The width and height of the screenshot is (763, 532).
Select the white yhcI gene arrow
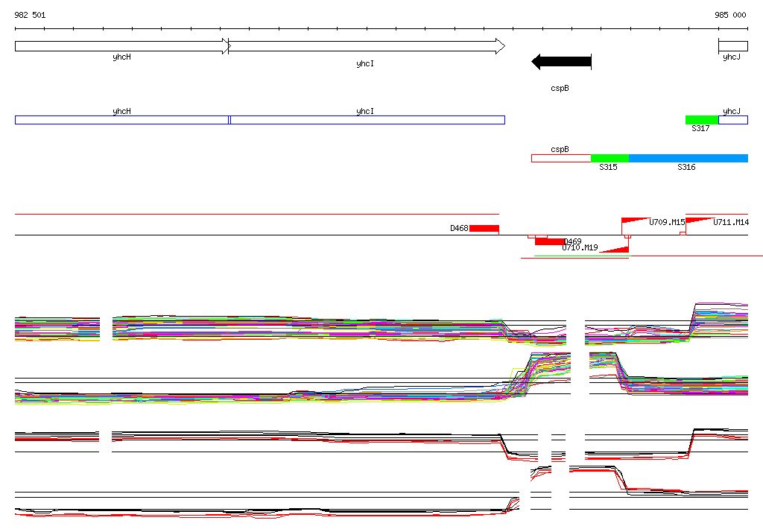(367, 46)
